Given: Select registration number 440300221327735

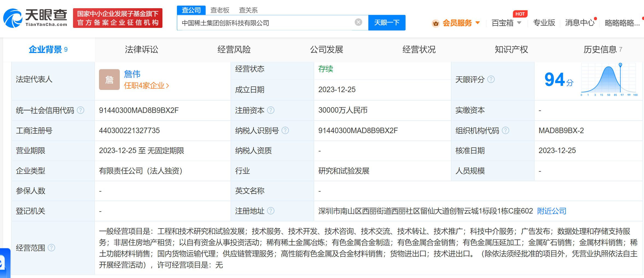Looking at the screenshot, I should (129, 131).
